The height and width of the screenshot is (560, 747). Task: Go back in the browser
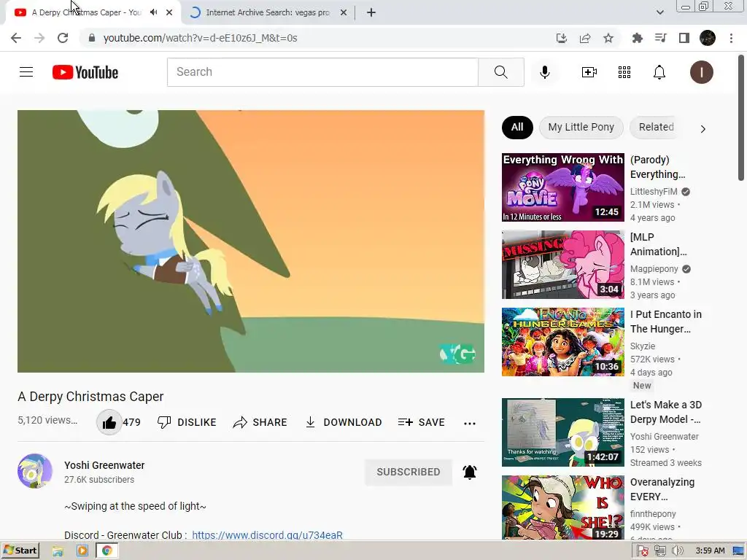tap(16, 38)
